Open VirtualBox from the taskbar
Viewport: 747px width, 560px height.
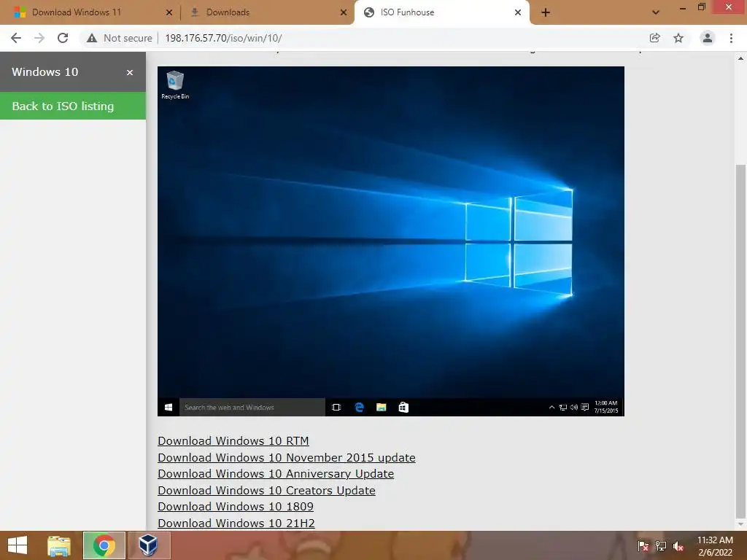pos(149,545)
